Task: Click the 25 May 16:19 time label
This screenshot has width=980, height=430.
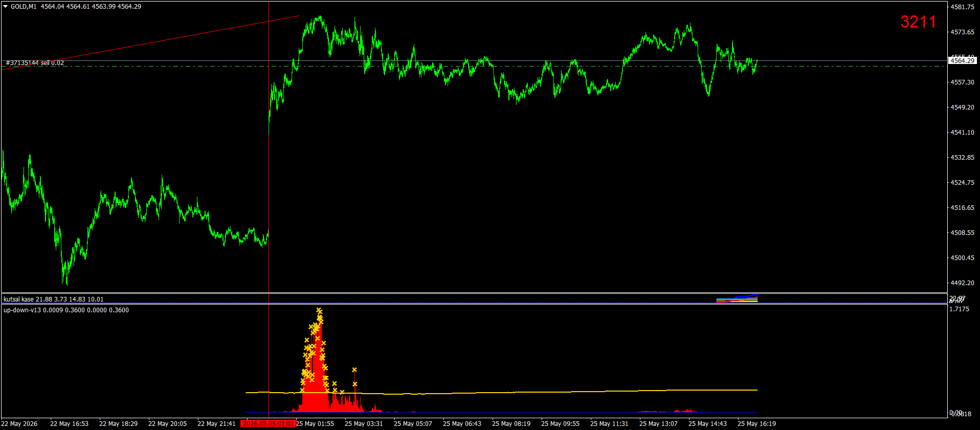Action: 756,424
